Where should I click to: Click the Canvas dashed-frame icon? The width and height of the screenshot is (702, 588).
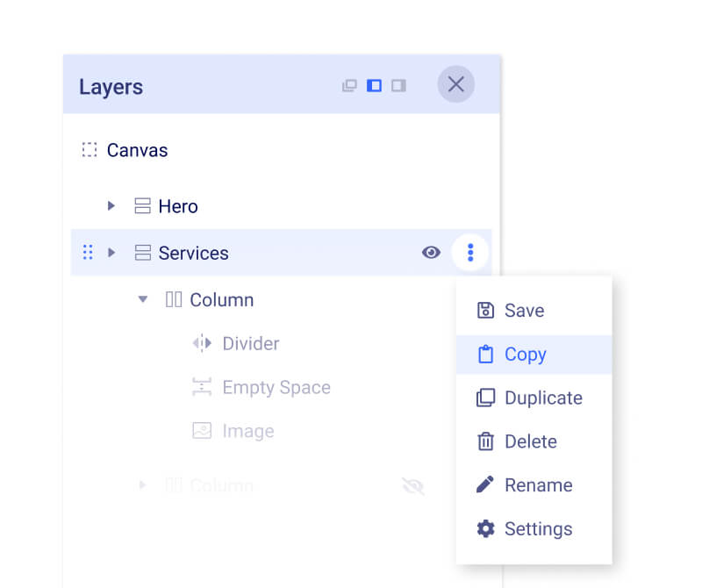(88, 149)
